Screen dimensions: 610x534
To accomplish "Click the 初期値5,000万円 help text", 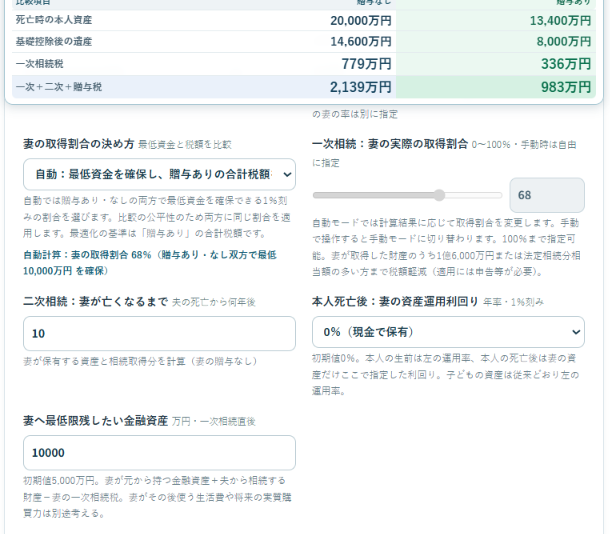I will point(157,497).
